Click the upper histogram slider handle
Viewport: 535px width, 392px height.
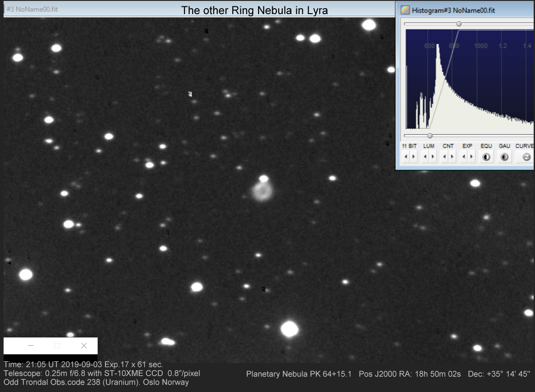(x=459, y=24)
